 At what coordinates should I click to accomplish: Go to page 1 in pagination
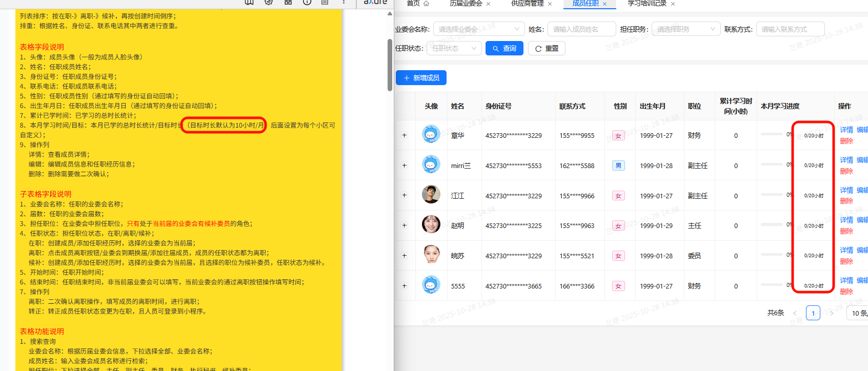(x=813, y=313)
